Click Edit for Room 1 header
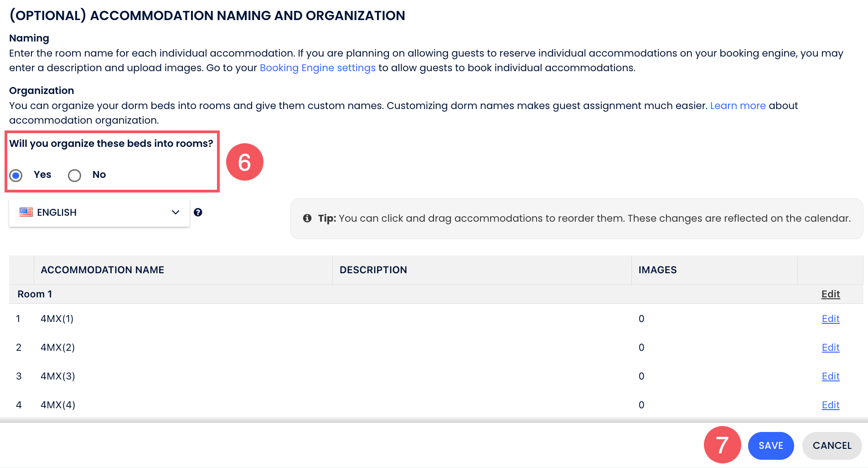The width and height of the screenshot is (868, 468). 830,294
